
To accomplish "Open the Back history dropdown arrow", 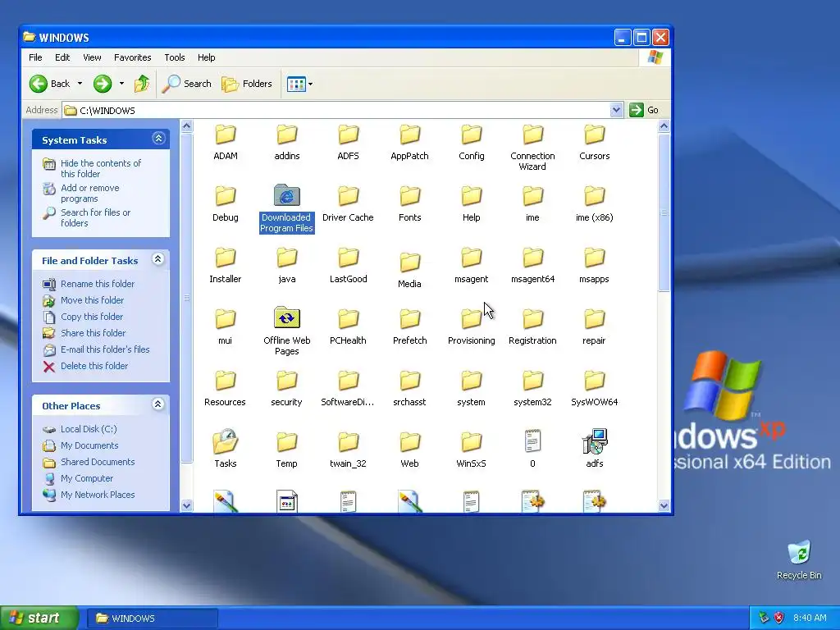I will tap(80, 84).
